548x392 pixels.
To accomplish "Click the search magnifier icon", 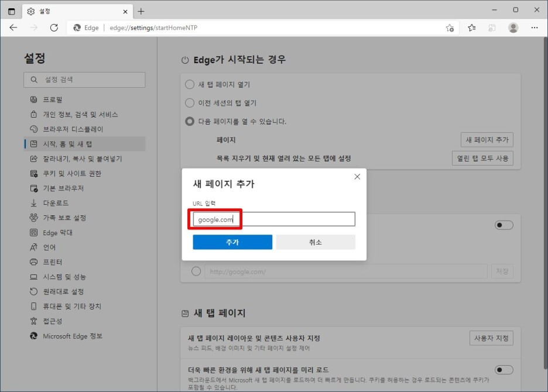I will pyautogui.click(x=34, y=80).
